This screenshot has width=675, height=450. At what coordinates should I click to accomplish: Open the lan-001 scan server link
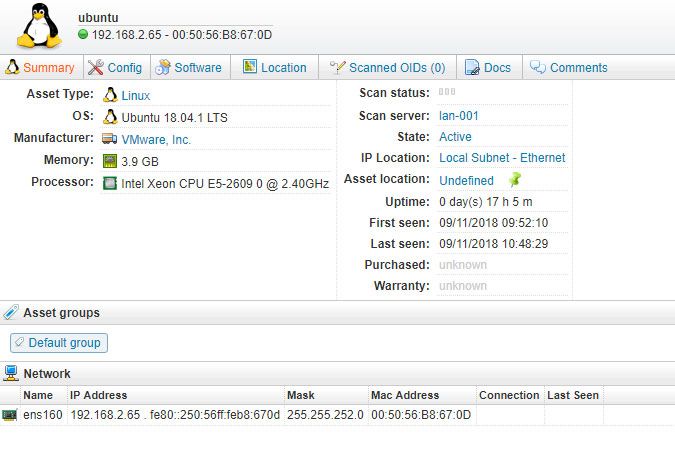click(459, 116)
